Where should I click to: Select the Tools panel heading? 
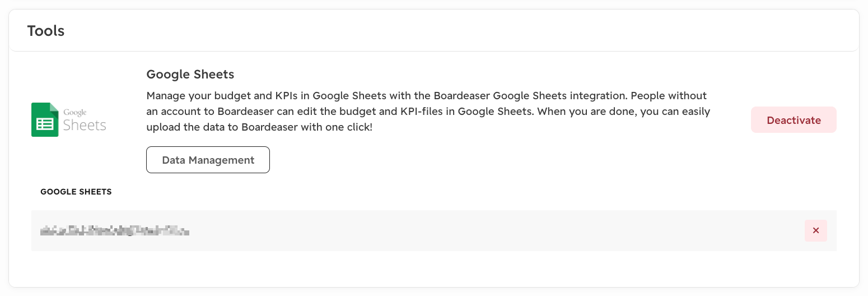[46, 31]
